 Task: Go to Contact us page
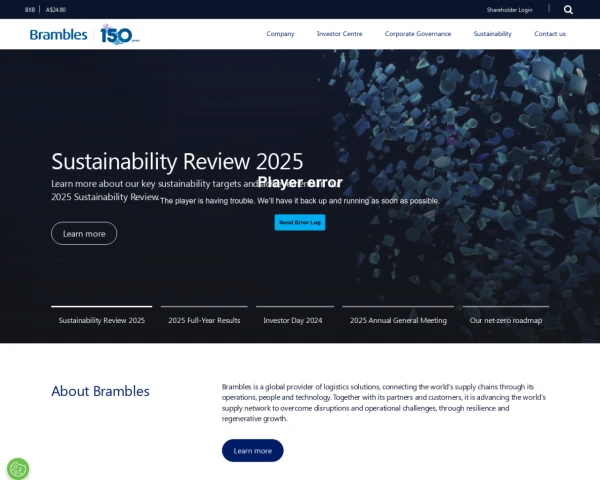coord(550,34)
